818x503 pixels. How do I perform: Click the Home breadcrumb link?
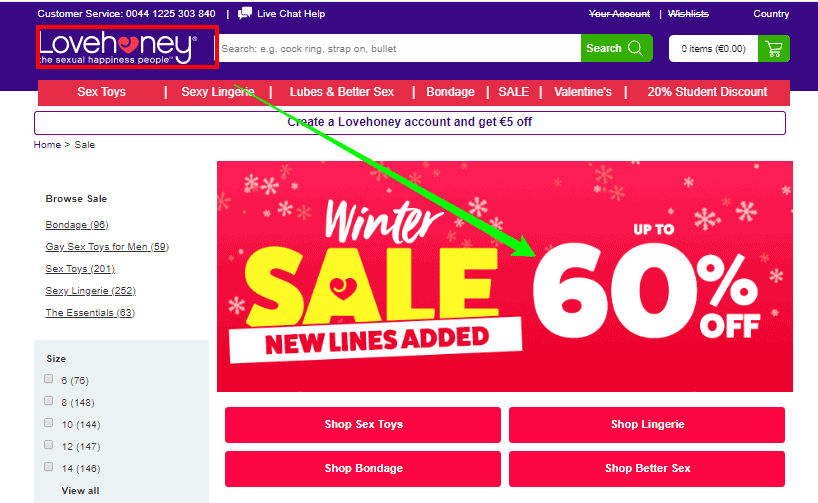(x=47, y=145)
